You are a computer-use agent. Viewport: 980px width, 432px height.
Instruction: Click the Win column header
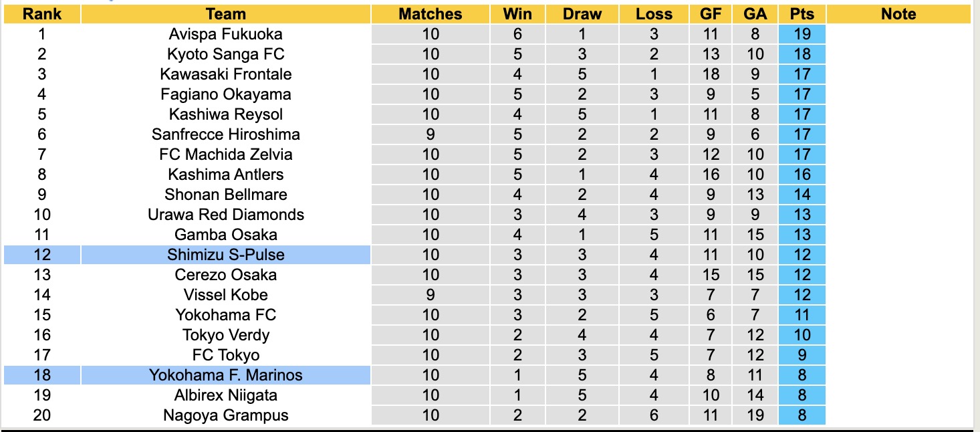(517, 14)
